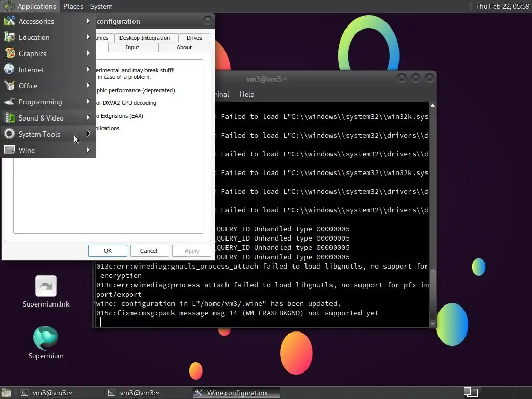The width and height of the screenshot is (532, 399).
Task: Expand the Education submenu arrow
Action: [x=88, y=37]
